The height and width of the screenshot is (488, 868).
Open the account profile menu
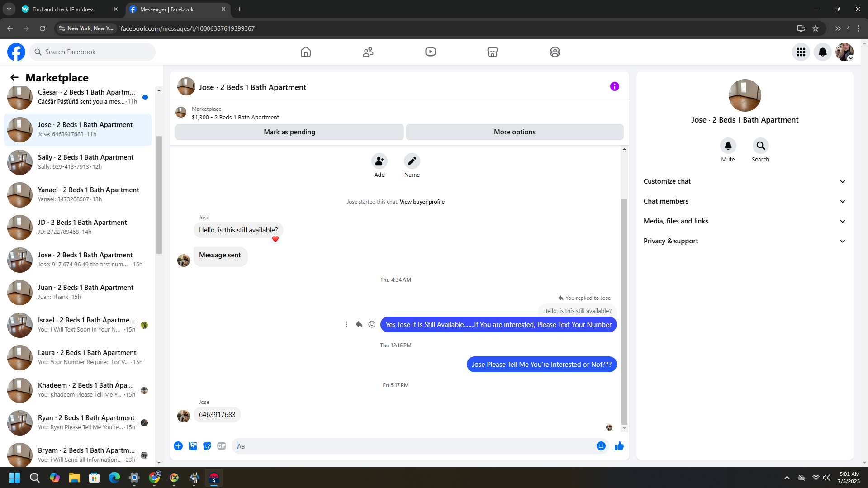[844, 52]
